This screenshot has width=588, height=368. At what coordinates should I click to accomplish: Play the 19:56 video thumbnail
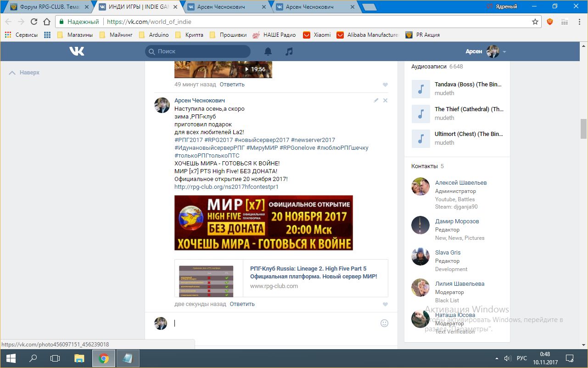(223, 69)
